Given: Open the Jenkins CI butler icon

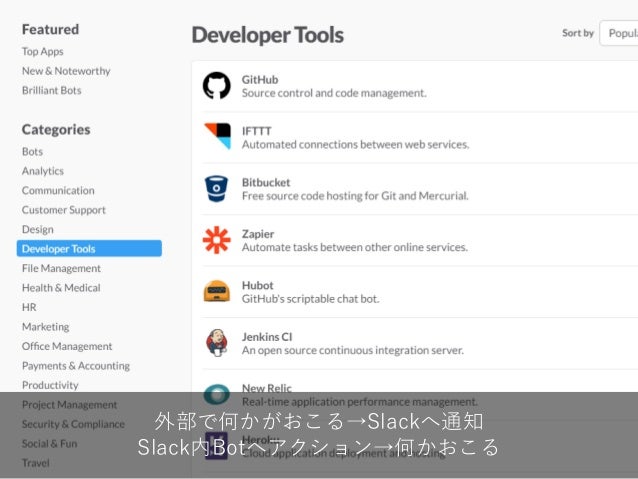Looking at the screenshot, I should [x=216, y=343].
